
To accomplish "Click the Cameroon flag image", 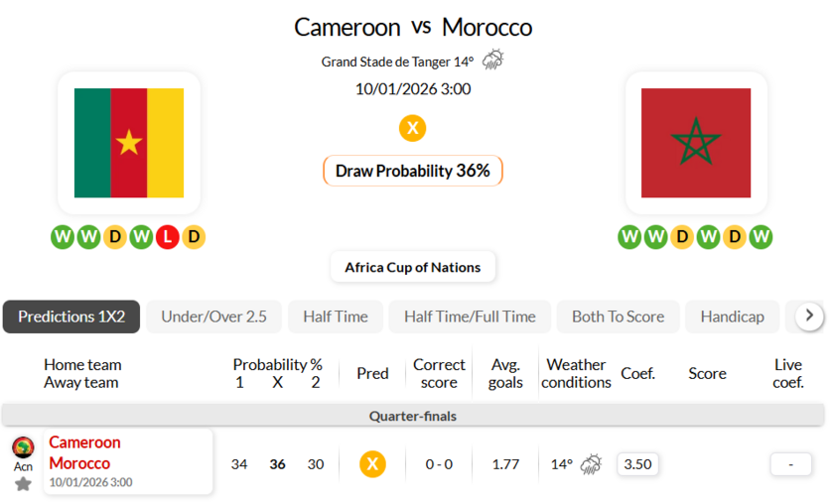I will (x=129, y=143).
